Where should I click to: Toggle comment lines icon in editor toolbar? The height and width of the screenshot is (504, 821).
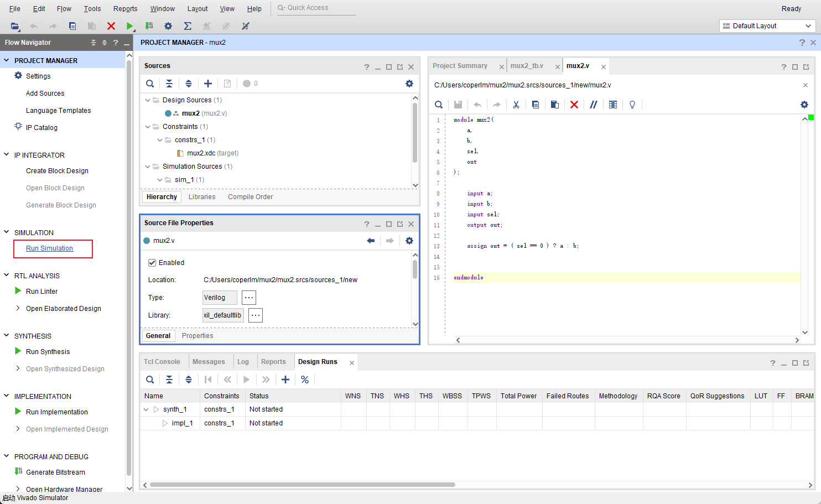594,105
